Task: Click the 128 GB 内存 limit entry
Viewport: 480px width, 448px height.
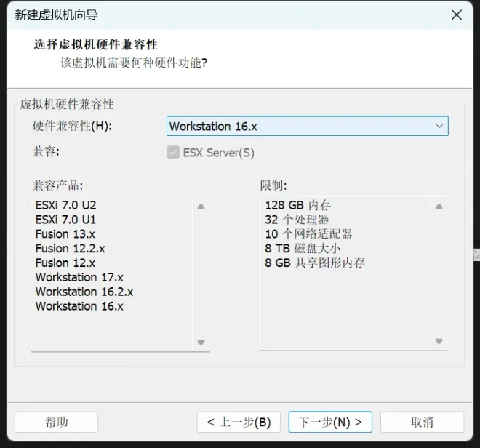Action: tap(298, 205)
